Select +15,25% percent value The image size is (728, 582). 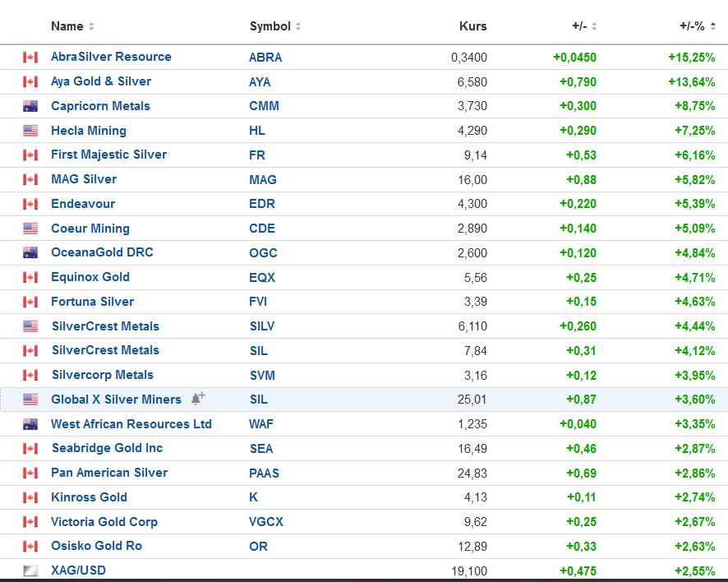[x=691, y=58]
